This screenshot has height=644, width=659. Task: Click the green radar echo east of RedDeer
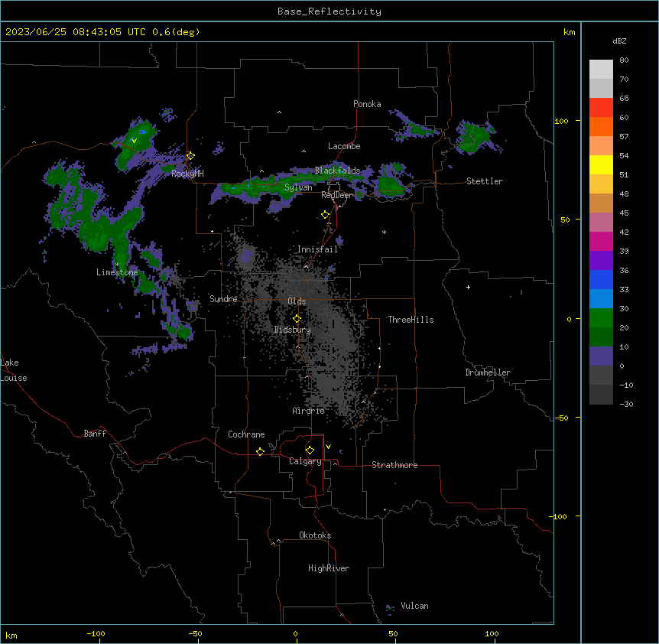click(x=391, y=185)
